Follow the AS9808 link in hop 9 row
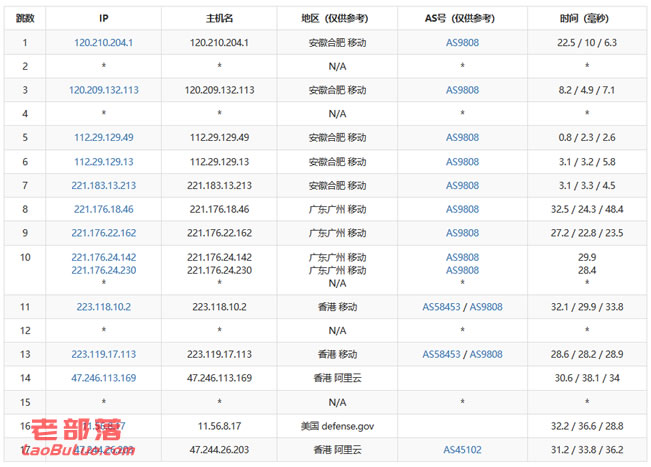The width and height of the screenshot is (651, 467). point(462,233)
